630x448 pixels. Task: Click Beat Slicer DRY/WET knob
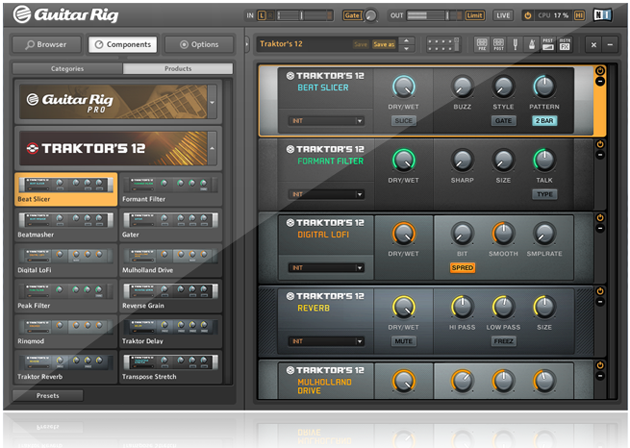[x=403, y=87]
